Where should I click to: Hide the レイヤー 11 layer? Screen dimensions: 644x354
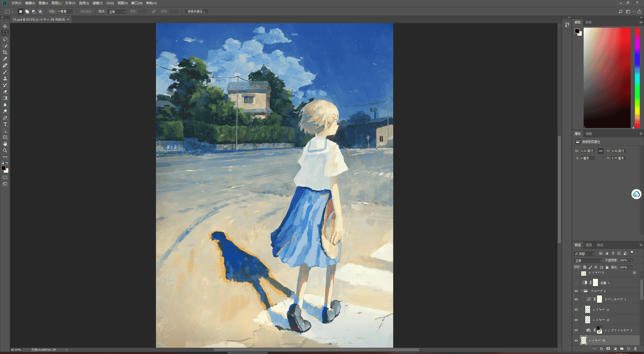pos(576,309)
